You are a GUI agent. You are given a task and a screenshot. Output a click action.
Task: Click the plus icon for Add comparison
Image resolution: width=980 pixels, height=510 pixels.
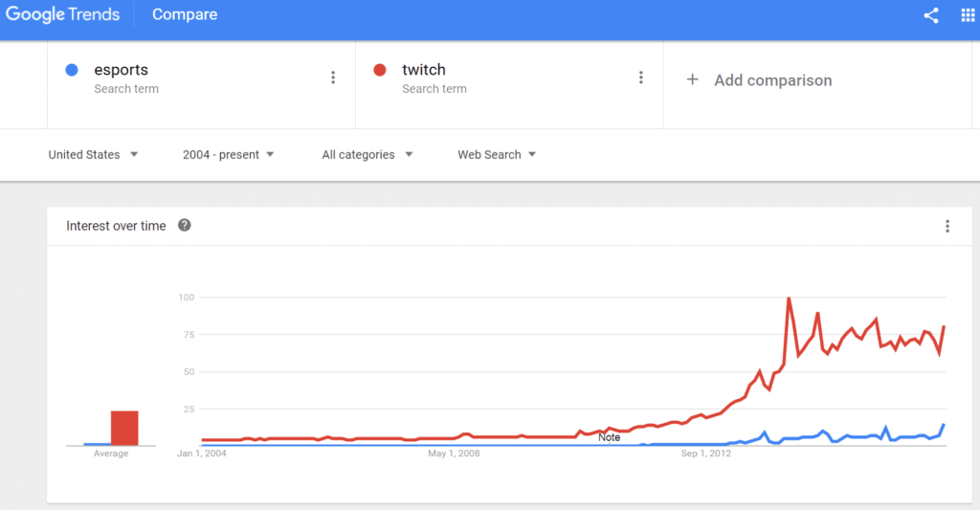pos(693,79)
